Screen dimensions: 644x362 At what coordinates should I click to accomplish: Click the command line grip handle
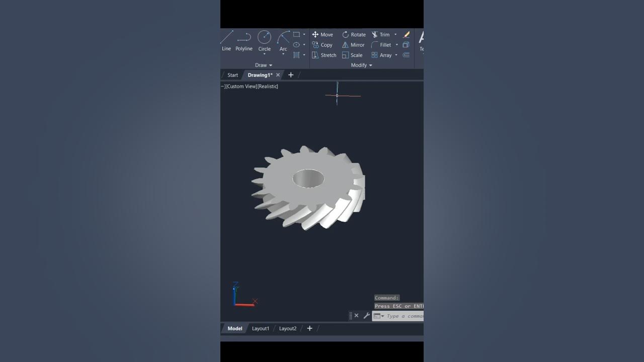[x=351, y=316]
